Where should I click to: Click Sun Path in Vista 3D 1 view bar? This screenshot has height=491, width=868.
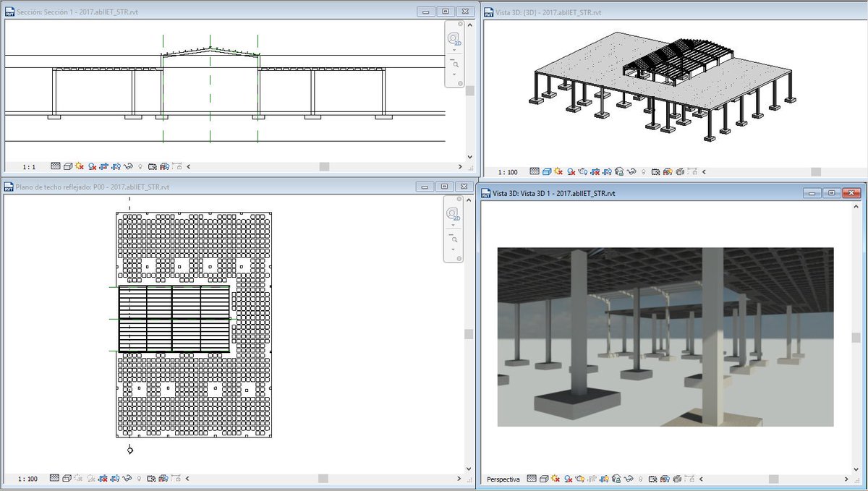point(556,479)
